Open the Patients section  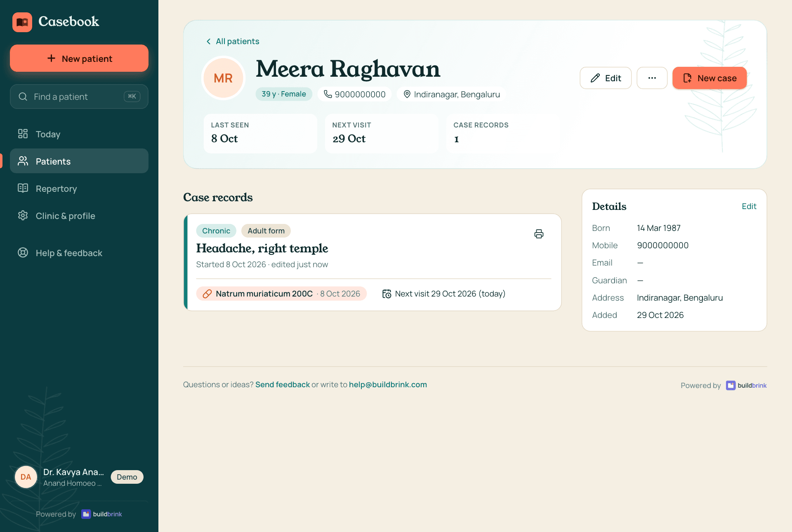click(x=79, y=161)
